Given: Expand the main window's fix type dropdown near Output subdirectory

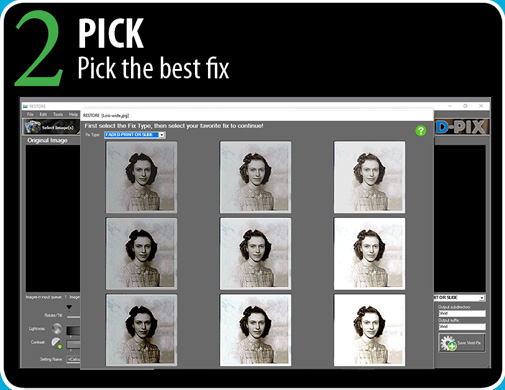Looking at the screenshot, I should pyautogui.click(x=460, y=297).
